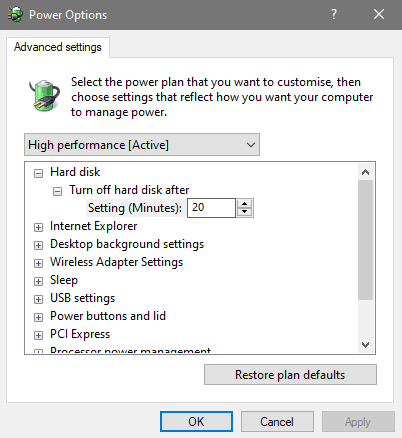Image resolution: width=402 pixels, height=438 pixels.
Task: Click the Power Options title bar icon
Action: (15, 15)
